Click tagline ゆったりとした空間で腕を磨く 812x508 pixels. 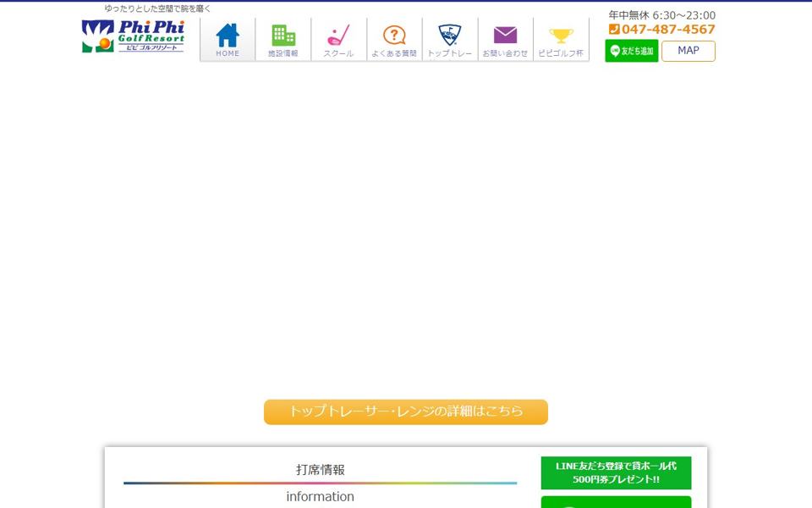(x=157, y=8)
